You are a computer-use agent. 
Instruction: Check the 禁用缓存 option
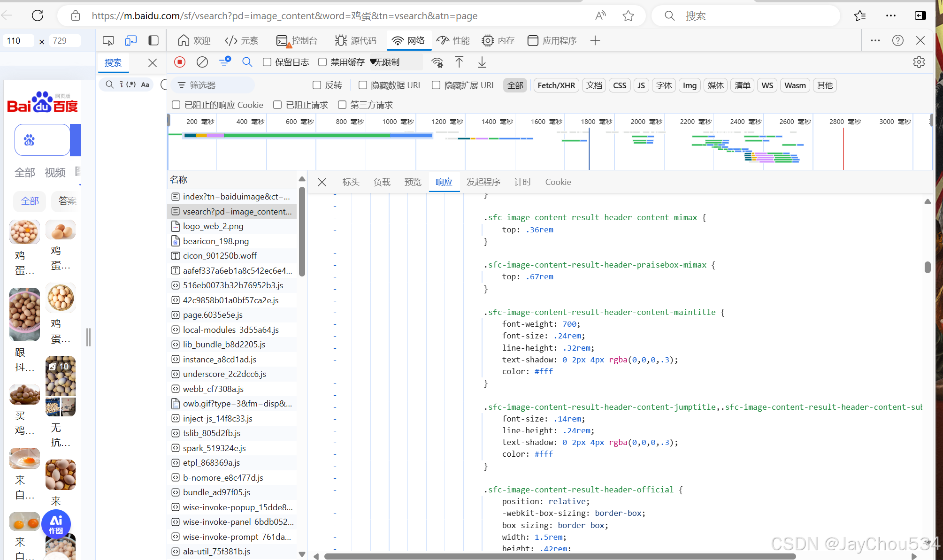[322, 62]
